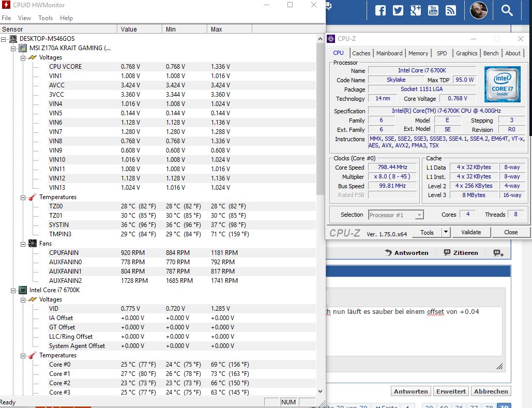Open the YouTube icon in the header

(433, 10)
